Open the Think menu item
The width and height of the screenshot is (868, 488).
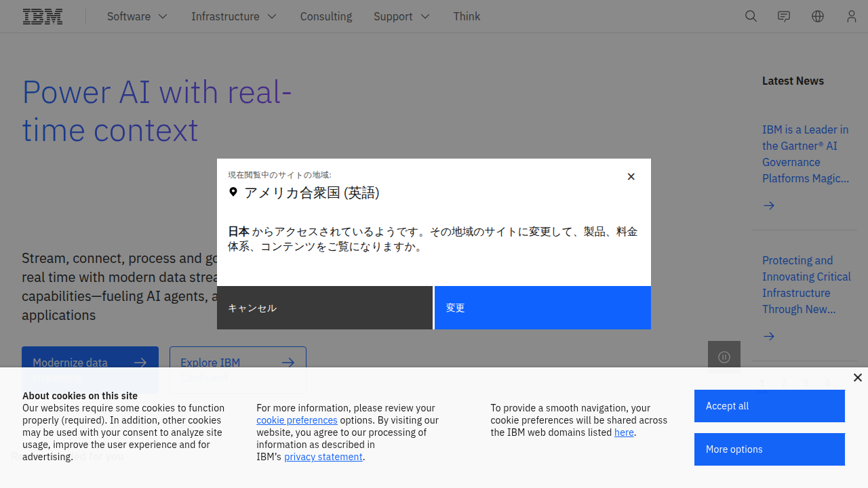pyautogui.click(x=467, y=16)
